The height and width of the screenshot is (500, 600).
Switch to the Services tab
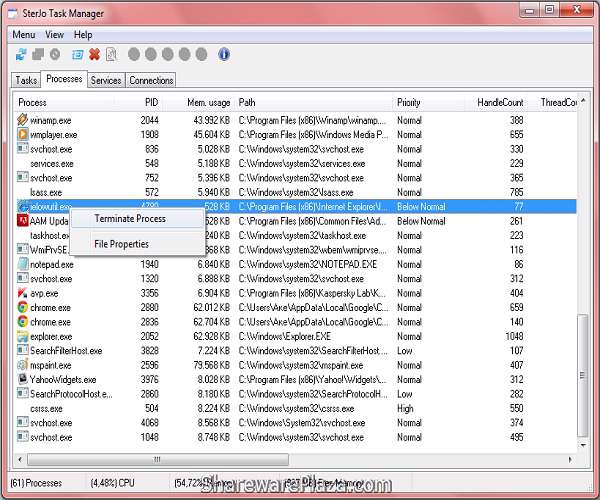pos(106,80)
